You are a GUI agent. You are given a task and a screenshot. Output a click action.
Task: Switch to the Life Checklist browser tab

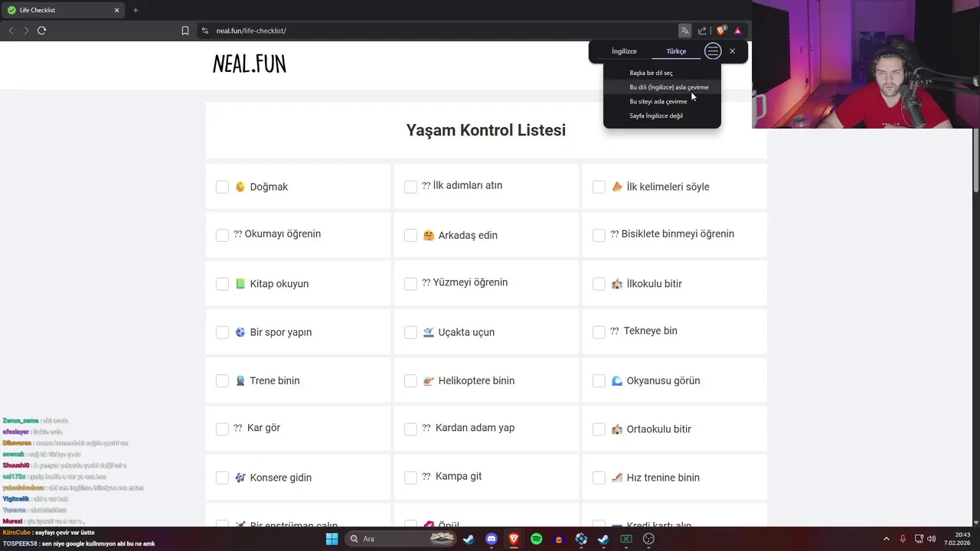coord(64,10)
